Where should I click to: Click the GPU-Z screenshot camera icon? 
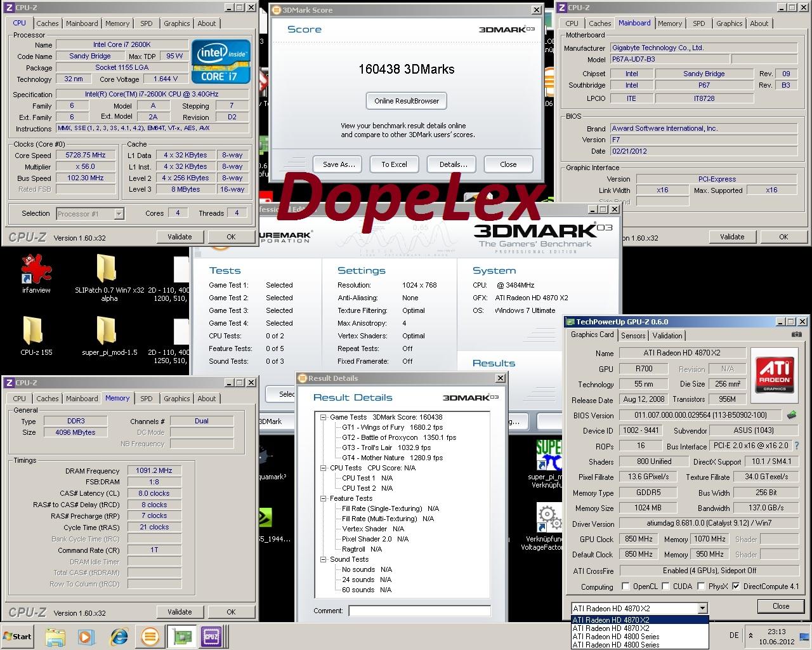point(796,335)
